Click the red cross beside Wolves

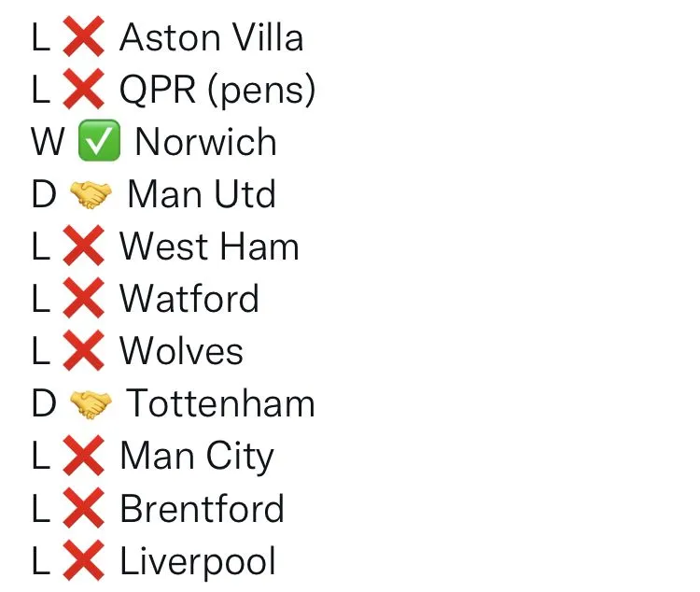[x=83, y=351]
